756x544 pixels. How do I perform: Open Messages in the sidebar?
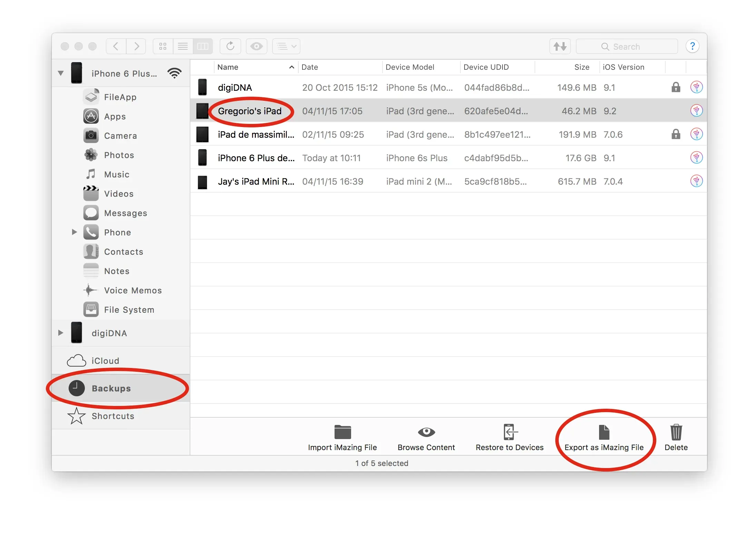click(x=125, y=213)
